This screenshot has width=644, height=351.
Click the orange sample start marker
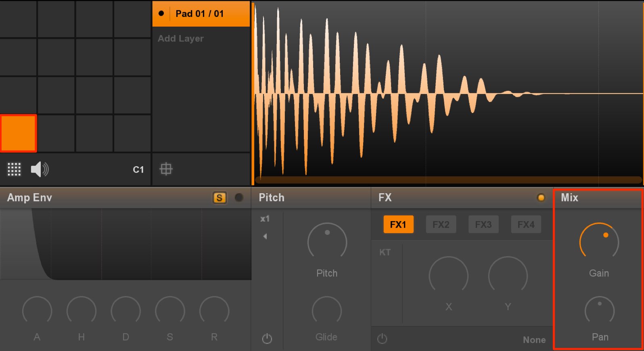tap(253, 94)
